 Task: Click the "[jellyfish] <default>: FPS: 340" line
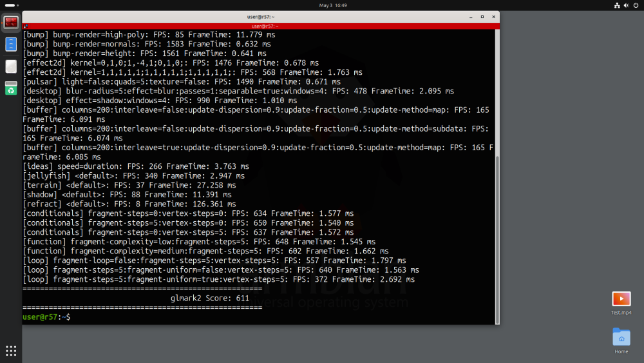(133, 176)
